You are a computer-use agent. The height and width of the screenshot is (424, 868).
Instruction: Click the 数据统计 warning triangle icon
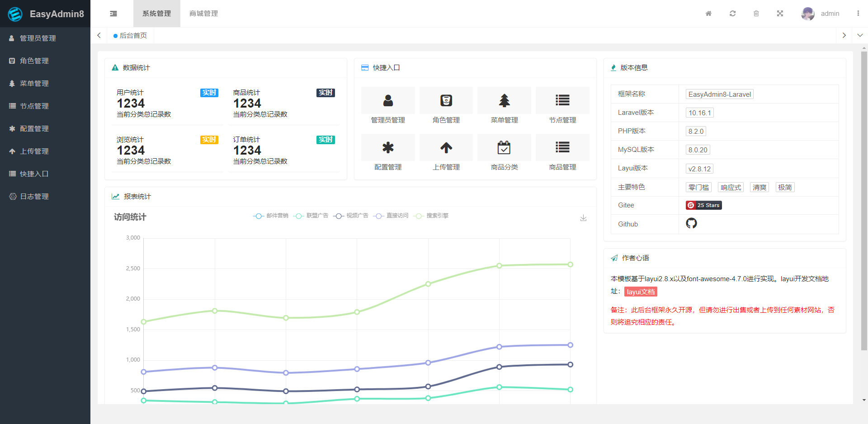[115, 67]
